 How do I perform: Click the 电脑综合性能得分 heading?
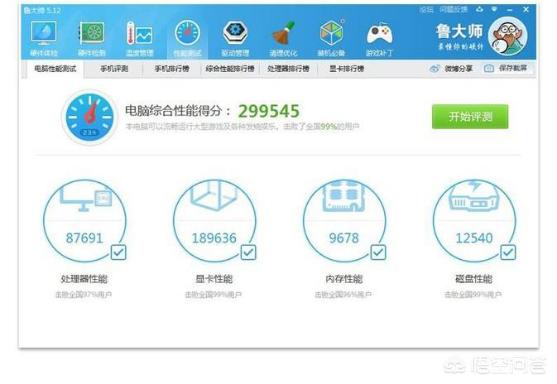(178, 111)
